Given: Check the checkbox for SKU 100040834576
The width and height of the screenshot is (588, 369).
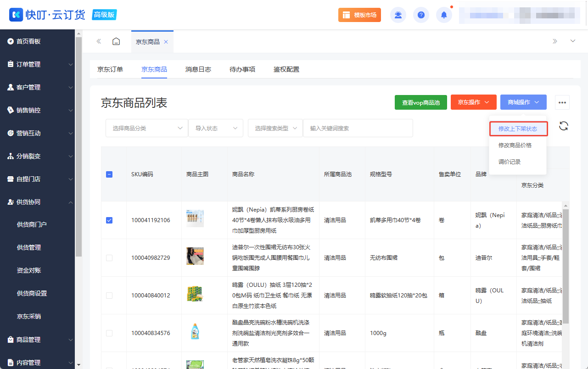Looking at the screenshot, I should pos(109,333).
